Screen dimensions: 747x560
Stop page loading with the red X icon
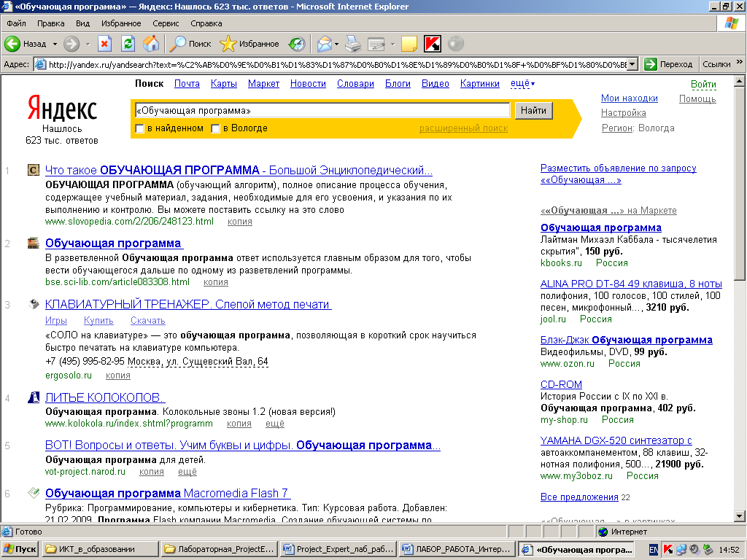(x=104, y=44)
